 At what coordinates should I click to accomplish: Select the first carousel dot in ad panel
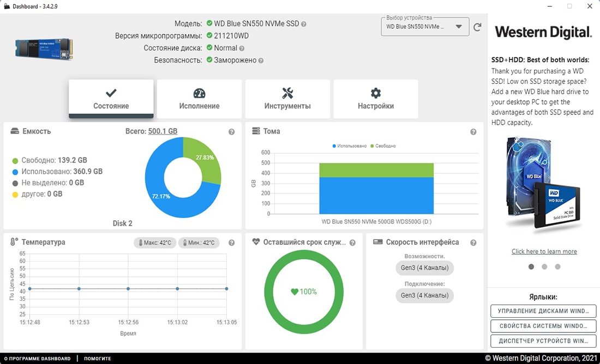coord(531,267)
